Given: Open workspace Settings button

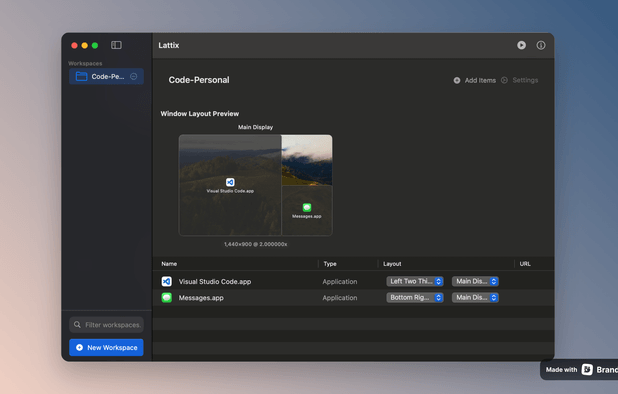Looking at the screenshot, I should point(519,80).
